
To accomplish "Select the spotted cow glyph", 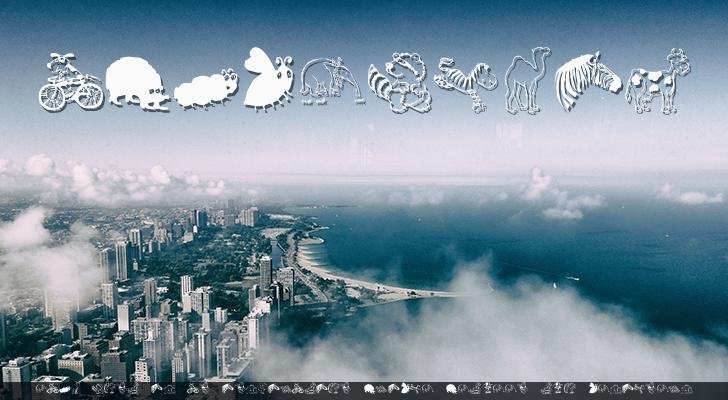I will coord(658,82).
